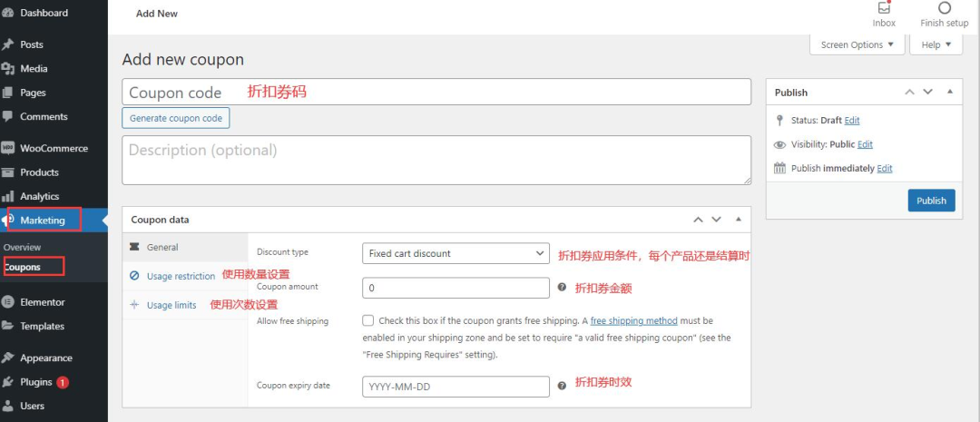Enable the Allow free shipping checkbox
Image resolution: width=980 pixels, height=422 pixels.
pos(367,320)
